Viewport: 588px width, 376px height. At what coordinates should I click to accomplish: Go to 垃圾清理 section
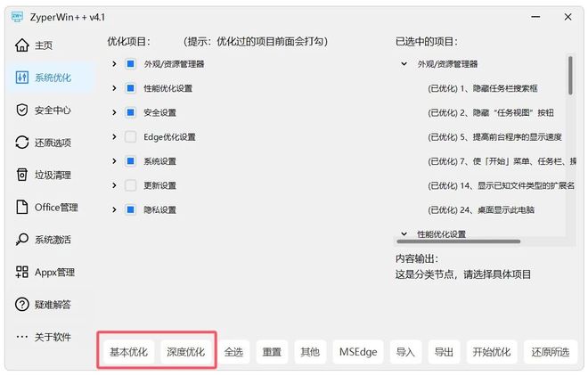coord(53,175)
